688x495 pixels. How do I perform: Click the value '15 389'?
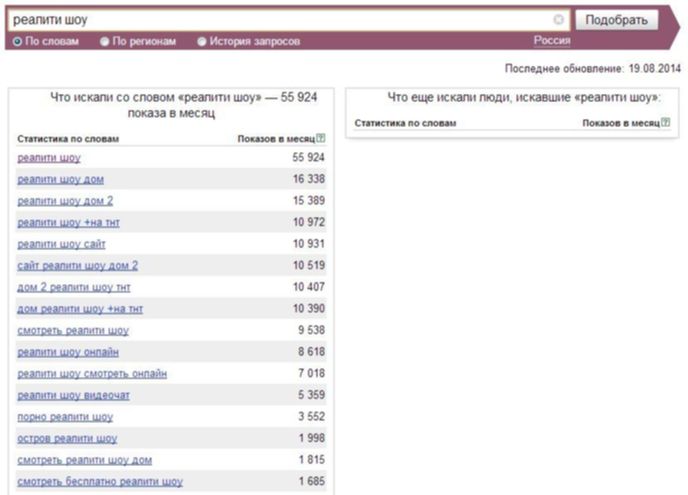coord(309,201)
